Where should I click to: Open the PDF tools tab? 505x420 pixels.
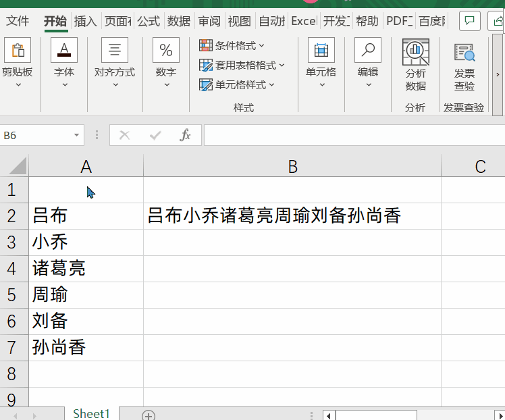400,21
